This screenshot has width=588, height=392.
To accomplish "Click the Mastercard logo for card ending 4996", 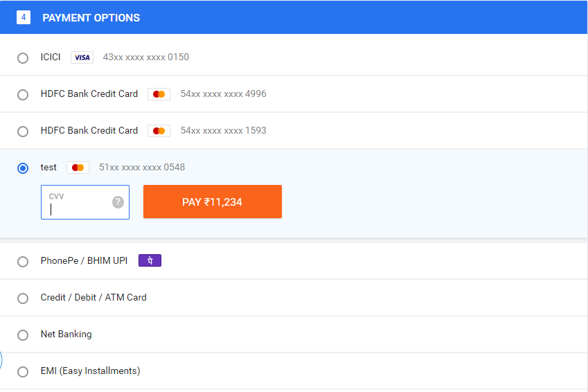I will point(159,94).
